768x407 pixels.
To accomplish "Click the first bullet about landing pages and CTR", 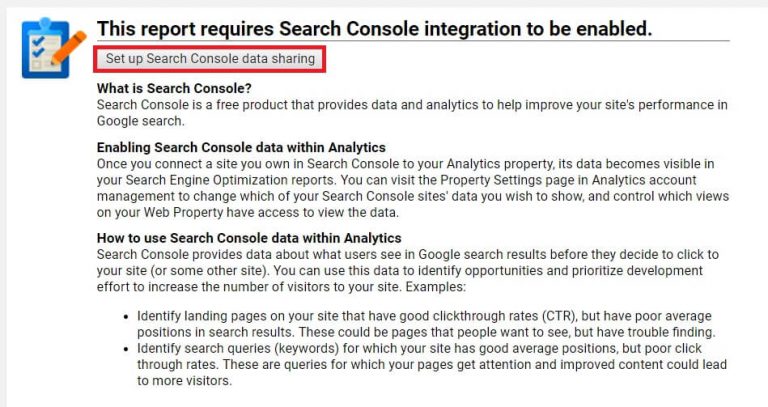I will click(426, 324).
